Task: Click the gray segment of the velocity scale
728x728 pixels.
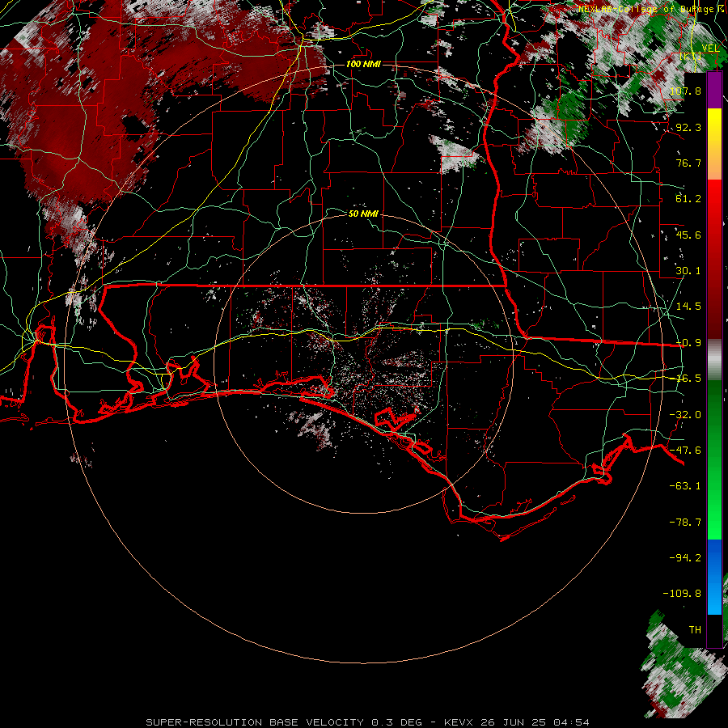Action: point(714,360)
